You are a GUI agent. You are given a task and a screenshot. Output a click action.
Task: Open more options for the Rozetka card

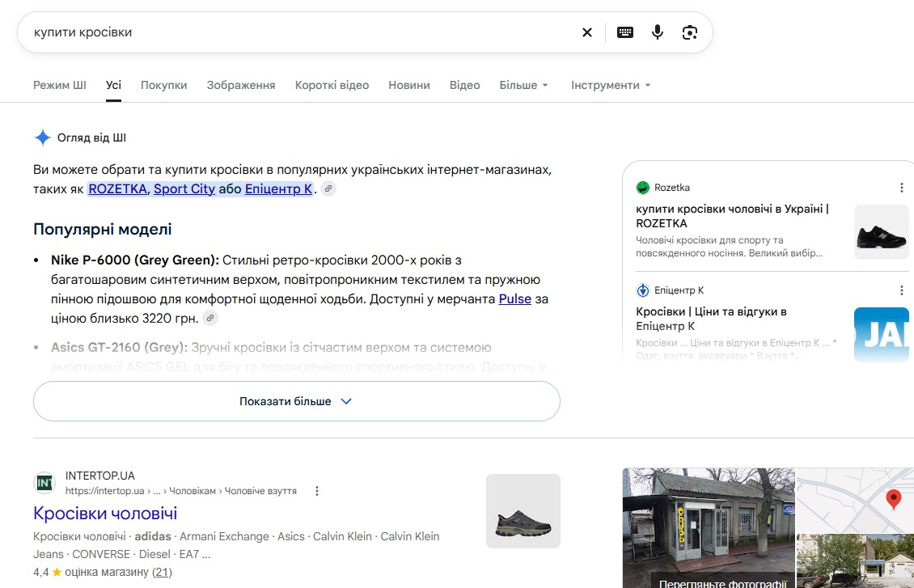[x=901, y=188]
